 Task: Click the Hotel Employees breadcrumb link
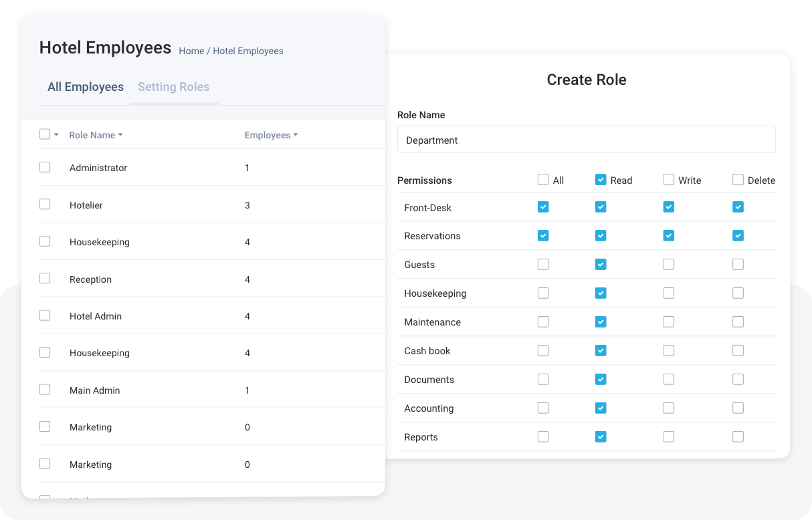point(248,51)
